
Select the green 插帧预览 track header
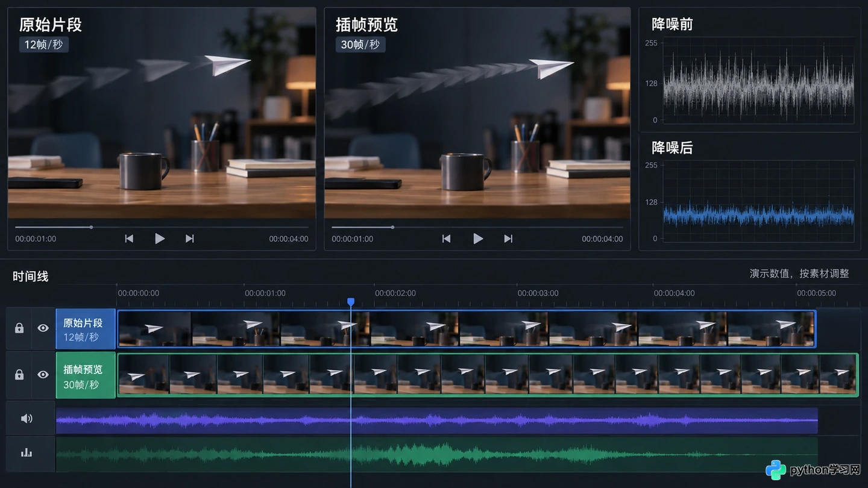[86, 375]
